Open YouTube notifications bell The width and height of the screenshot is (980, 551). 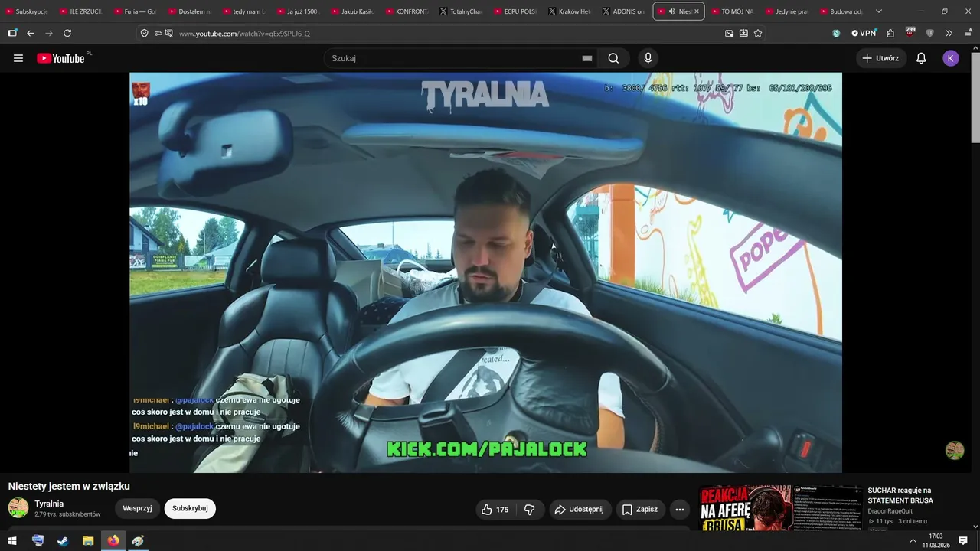[x=921, y=58]
